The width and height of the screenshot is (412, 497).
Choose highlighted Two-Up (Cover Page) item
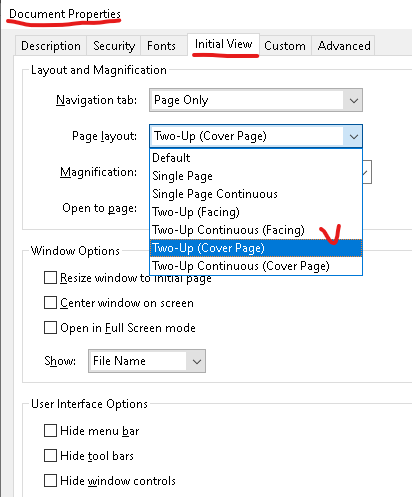tap(256, 248)
